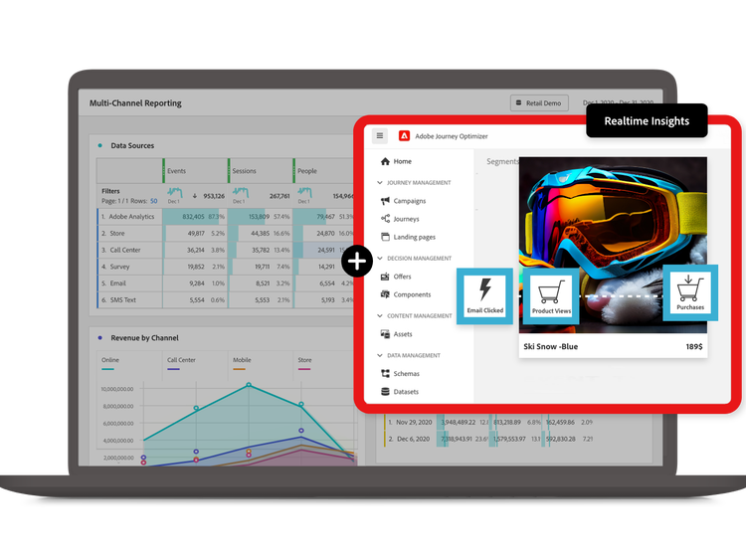Click the Adobe logo icon
This screenshot has width=746, height=560.
coord(405,136)
